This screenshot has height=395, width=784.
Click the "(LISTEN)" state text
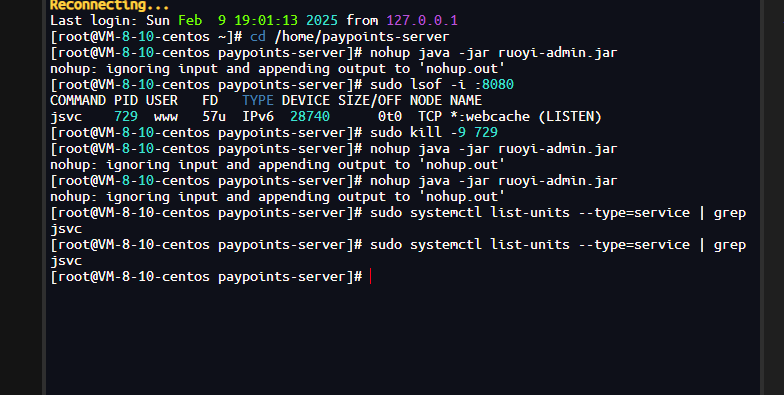[x=570, y=116]
